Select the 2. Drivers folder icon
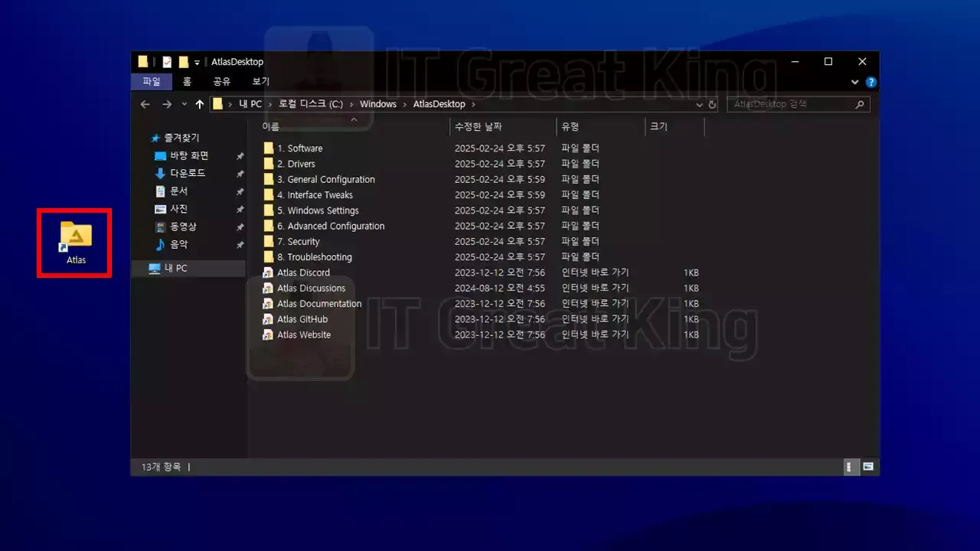Image resolution: width=980 pixels, height=551 pixels. pyautogui.click(x=268, y=164)
